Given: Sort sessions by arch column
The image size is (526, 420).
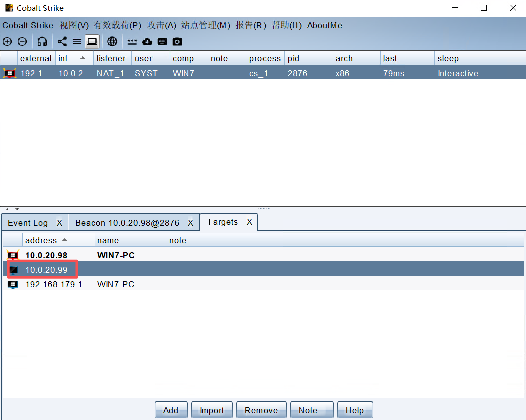Looking at the screenshot, I should tap(357, 58).
